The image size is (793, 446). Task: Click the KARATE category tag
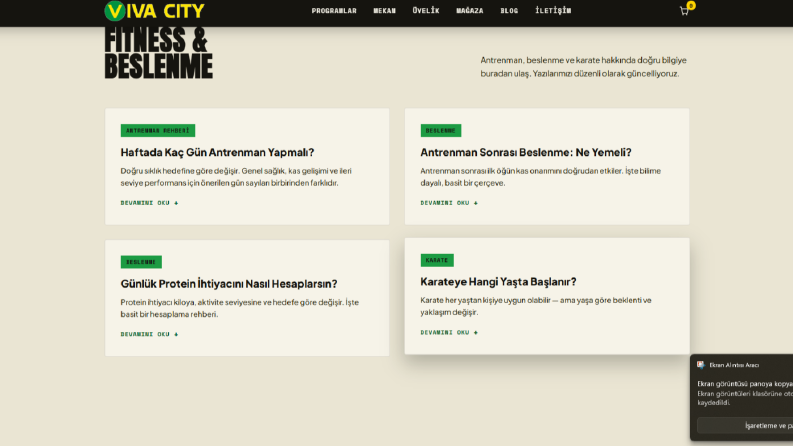437,260
